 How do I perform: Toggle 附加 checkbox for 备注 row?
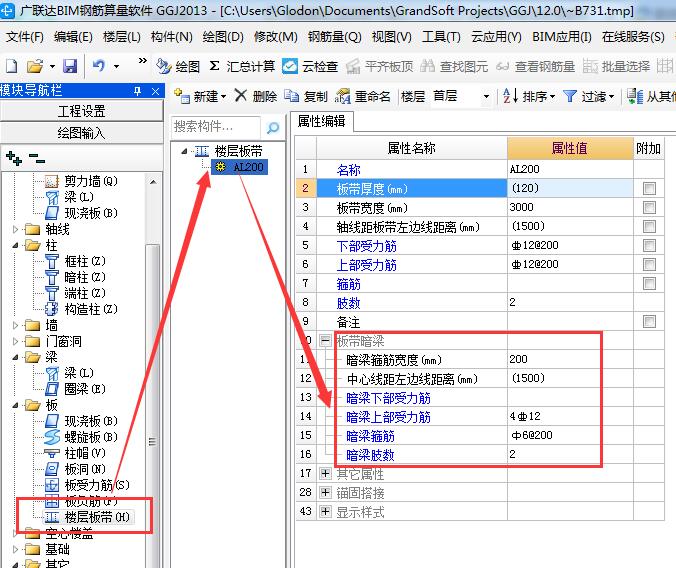[x=649, y=321]
